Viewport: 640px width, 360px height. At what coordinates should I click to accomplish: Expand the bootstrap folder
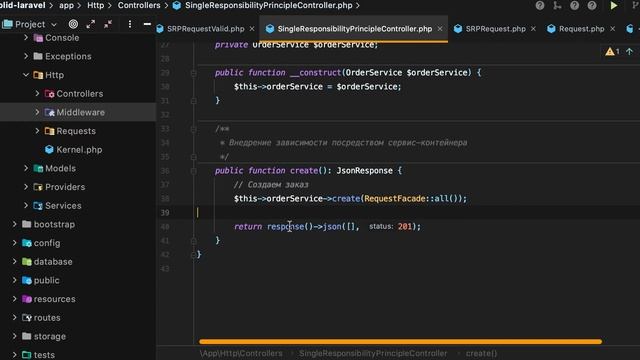click(15, 224)
